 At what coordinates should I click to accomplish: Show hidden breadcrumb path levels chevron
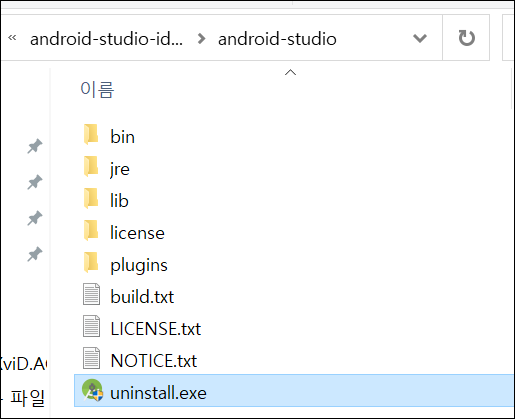(x=12, y=37)
